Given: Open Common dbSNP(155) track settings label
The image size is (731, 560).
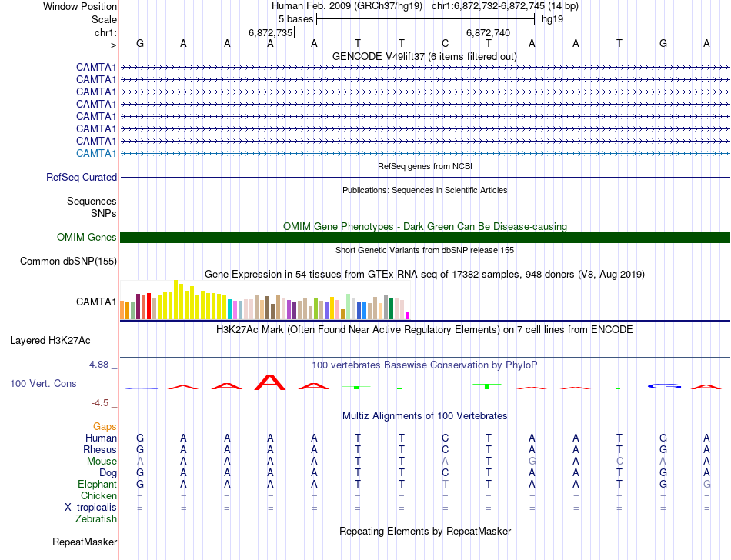Looking at the screenshot, I should [x=68, y=261].
